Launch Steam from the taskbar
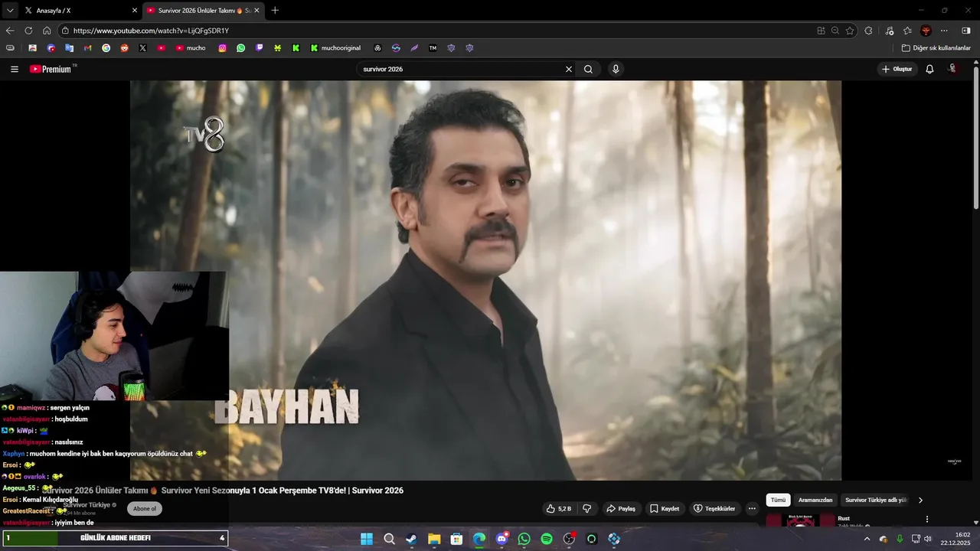The image size is (980, 551). pos(411,539)
